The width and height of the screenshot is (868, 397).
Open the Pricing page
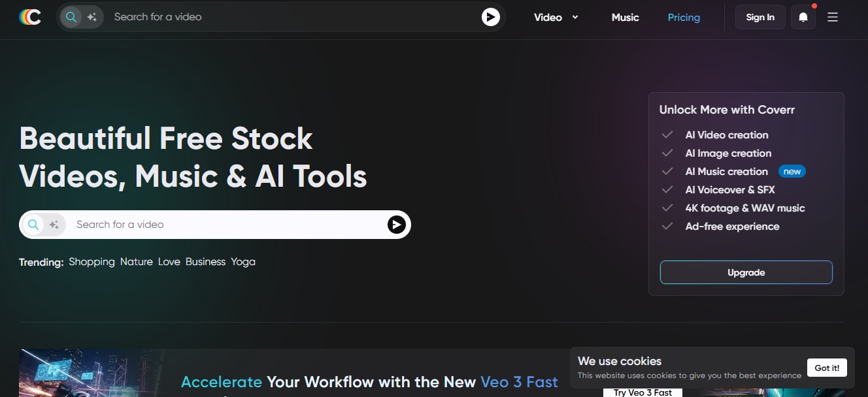coord(684,18)
